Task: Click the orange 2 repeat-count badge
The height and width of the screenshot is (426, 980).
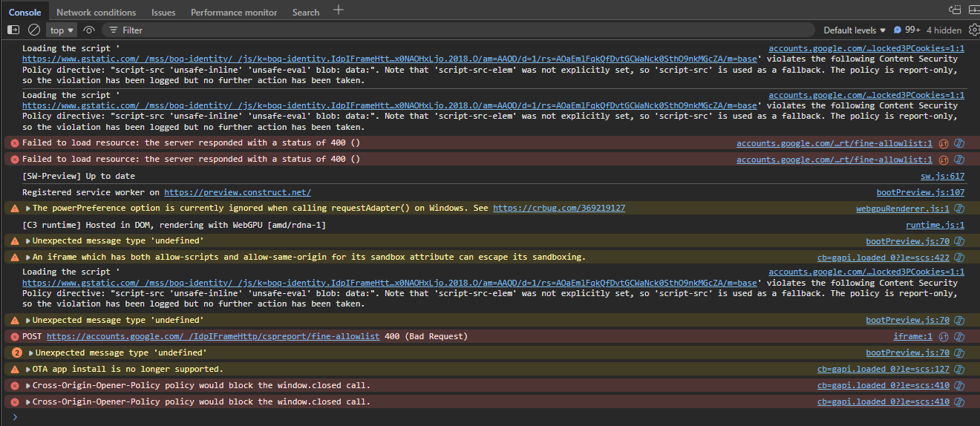Action: coord(18,353)
